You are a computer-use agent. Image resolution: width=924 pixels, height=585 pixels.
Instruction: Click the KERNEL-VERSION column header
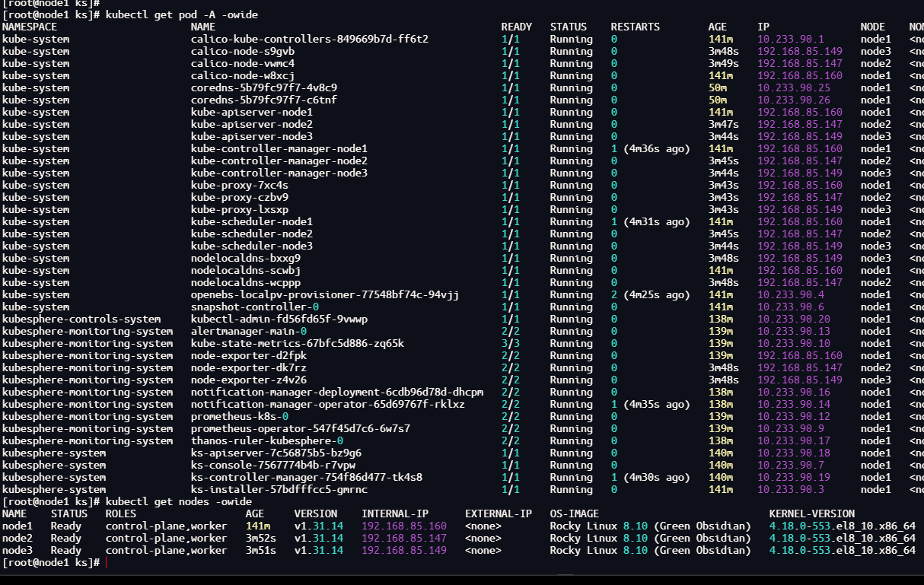tap(811, 513)
